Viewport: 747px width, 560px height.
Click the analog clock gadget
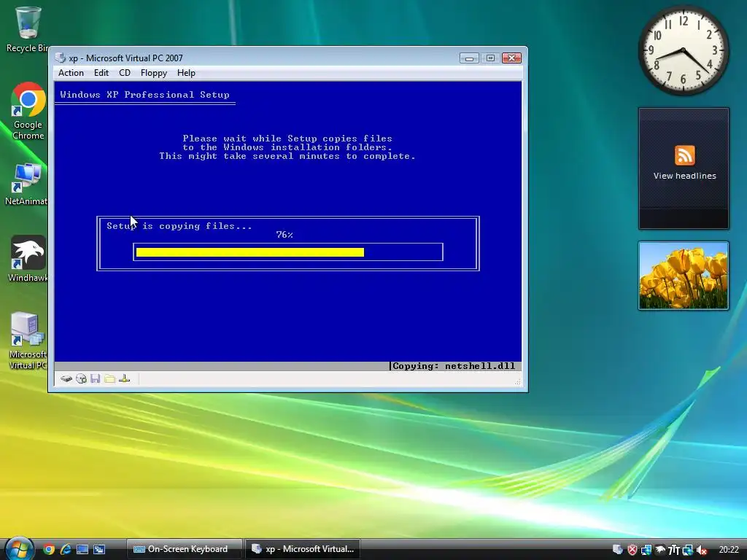pyautogui.click(x=683, y=50)
